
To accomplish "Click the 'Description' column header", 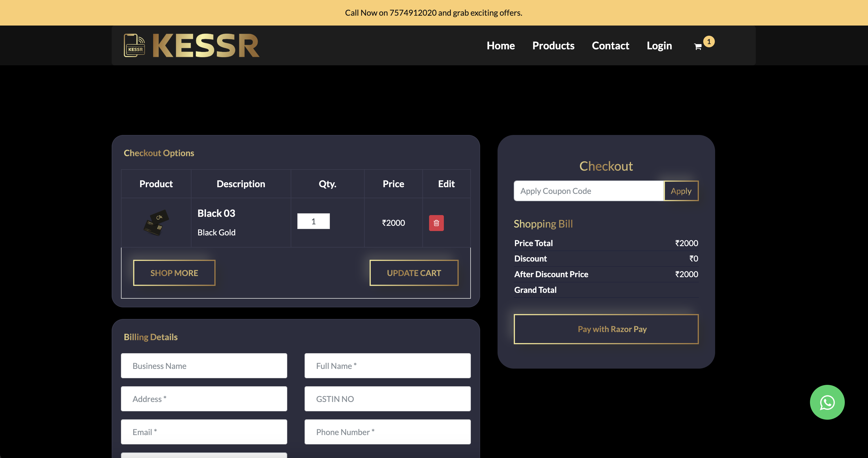I will point(240,184).
